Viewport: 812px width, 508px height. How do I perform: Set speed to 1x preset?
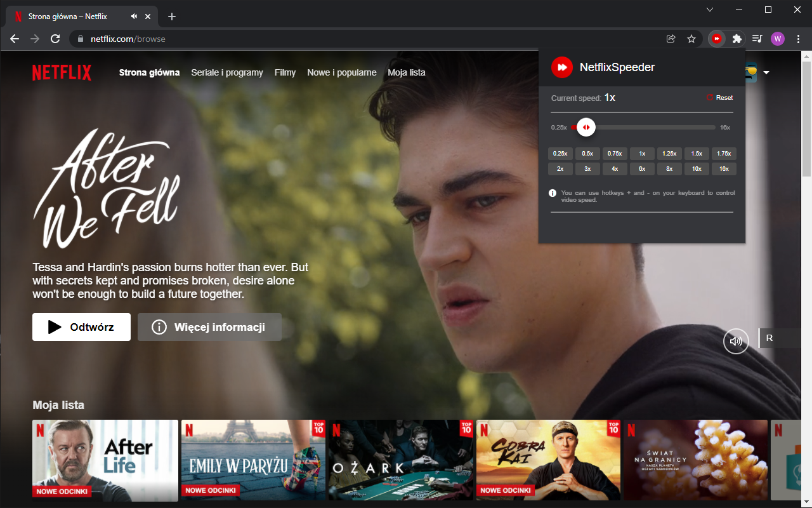point(642,153)
